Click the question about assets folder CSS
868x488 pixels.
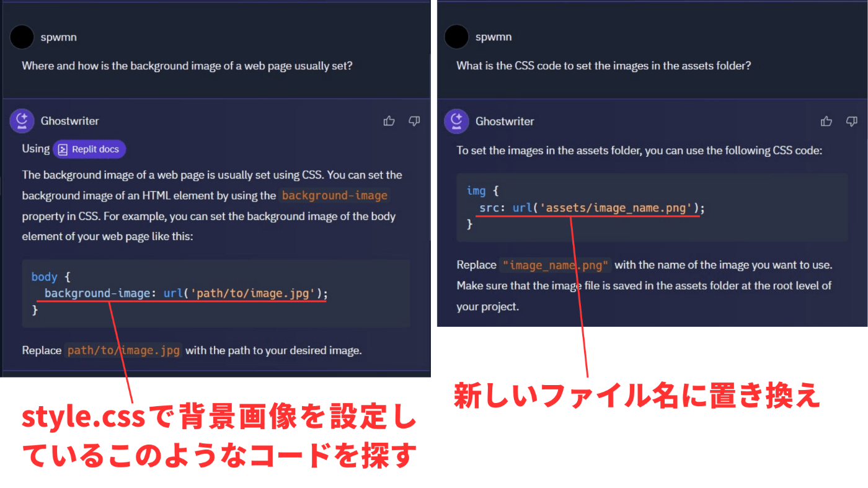pyautogui.click(x=604, y=66)
